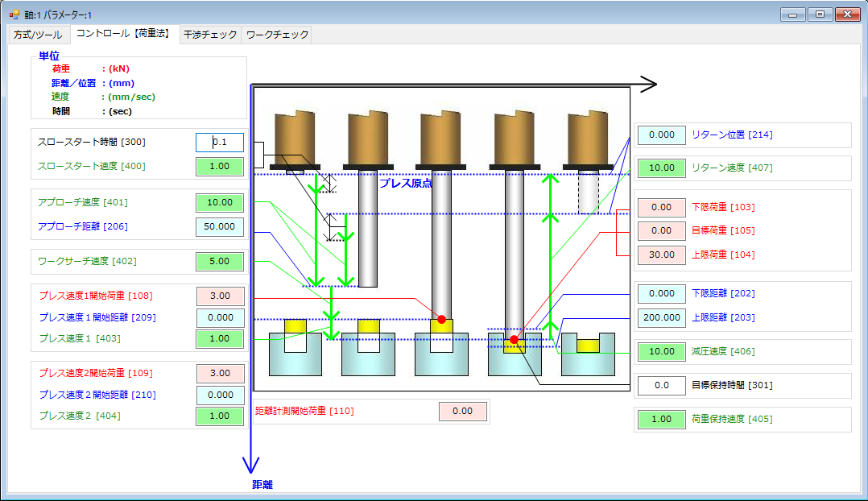Click the ワークサーチ速度 [402] value field
The height and width of the screenshot is (501, 868).
click(221, 261)
